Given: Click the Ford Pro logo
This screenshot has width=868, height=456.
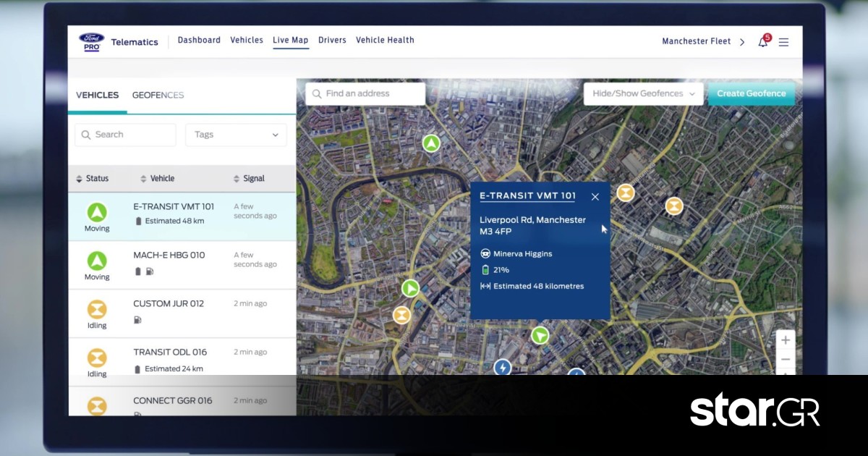Looking at the screenshot, I should (92, 42).
